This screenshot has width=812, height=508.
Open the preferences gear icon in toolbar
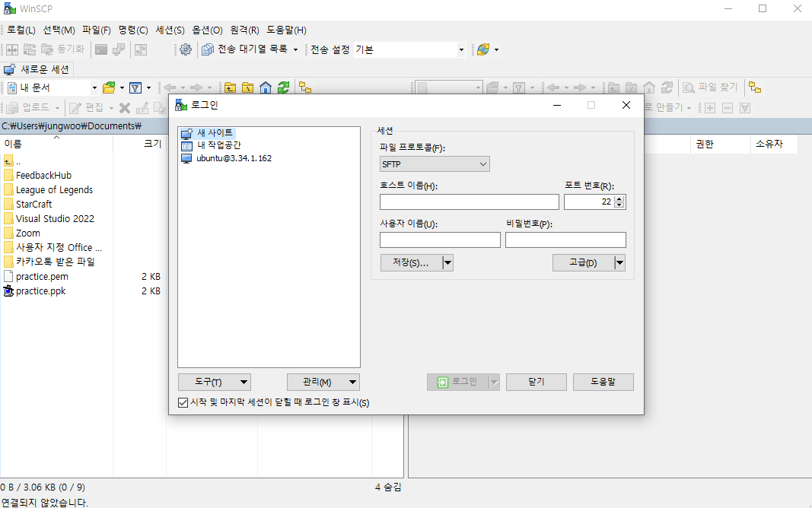186,49
